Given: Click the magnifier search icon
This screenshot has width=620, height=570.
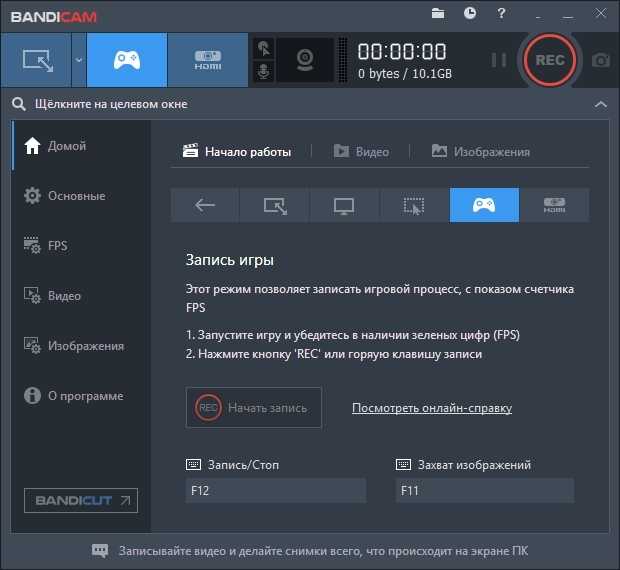Looking at the screenshot, I should tap(19, 104).
